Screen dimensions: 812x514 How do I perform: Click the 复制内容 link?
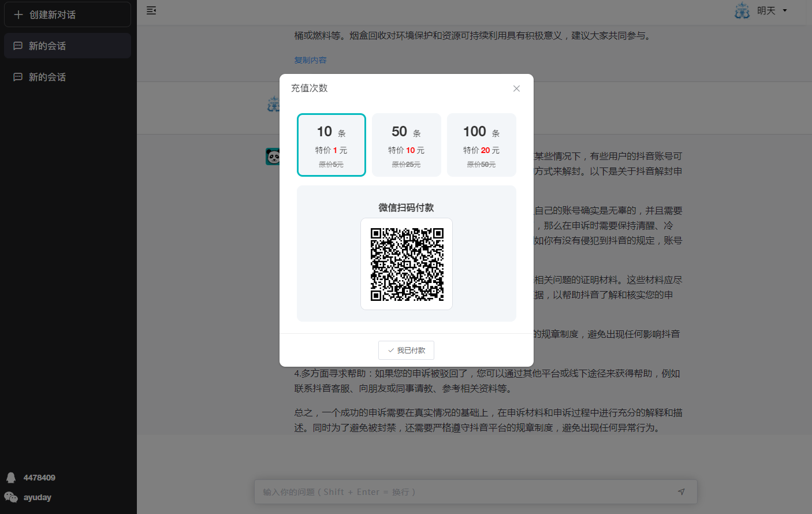(311, 60)
